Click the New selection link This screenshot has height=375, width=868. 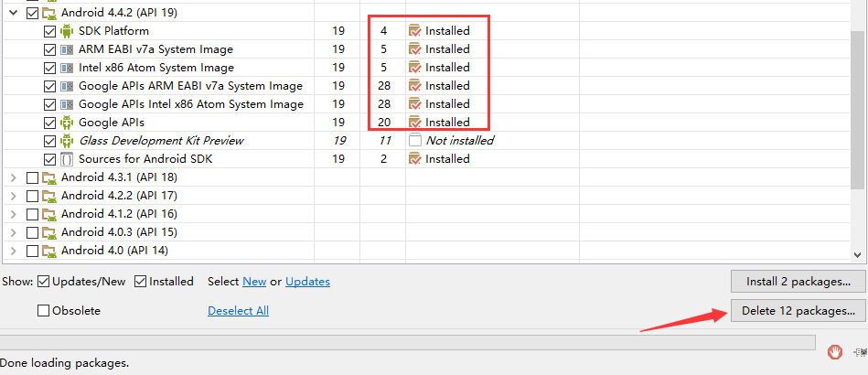click(254, 282)
